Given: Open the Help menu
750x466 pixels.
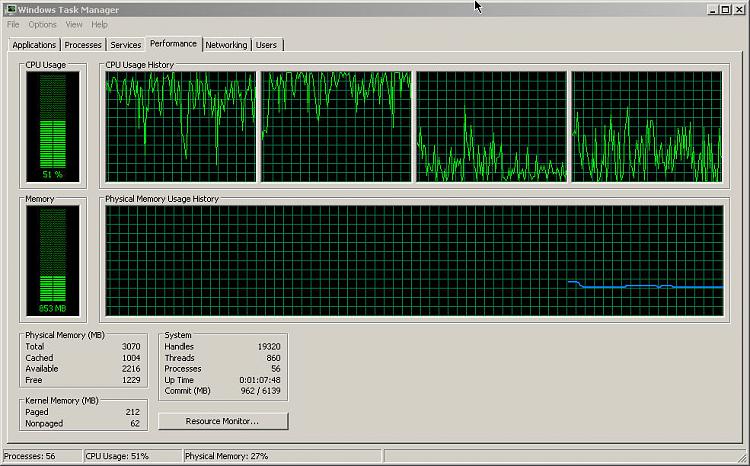Looking at the screenshot, I should pyautogui.click(x=99, y=24).
